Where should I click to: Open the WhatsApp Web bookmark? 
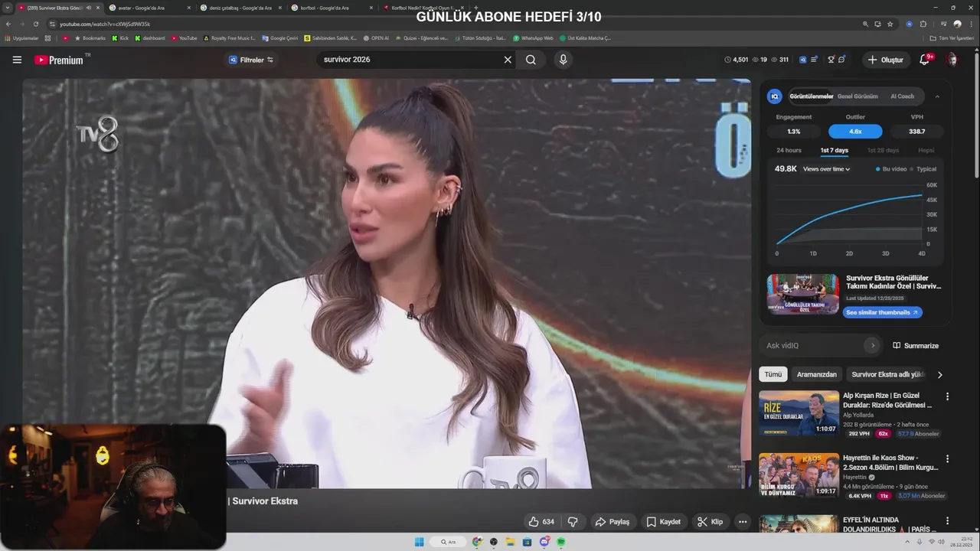point(533,37)
